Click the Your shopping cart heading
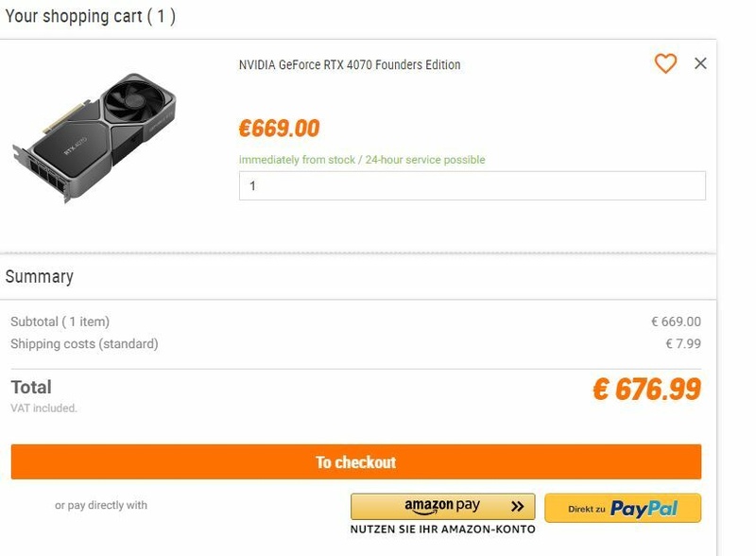The height and width of the screenshot is (556, 756). click(x=91, y=16)
